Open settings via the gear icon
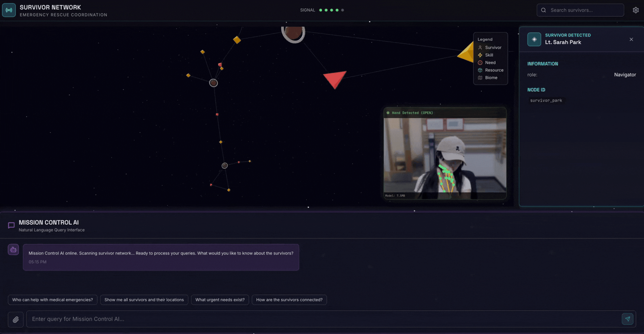This screenshot has height=334, width=644. pyautogui.click(x=635, y=10)
